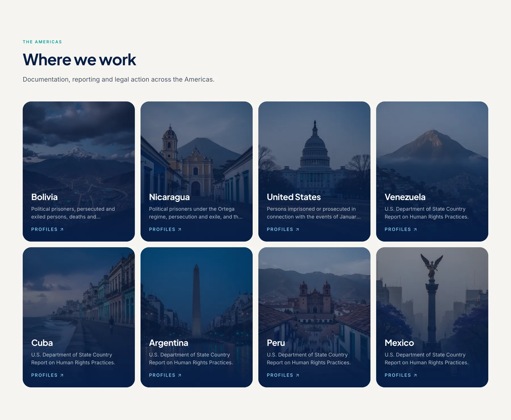Open the Bolivia PROFILES link
The height and width of the screenshot is (420, 511).
point(47,229)
